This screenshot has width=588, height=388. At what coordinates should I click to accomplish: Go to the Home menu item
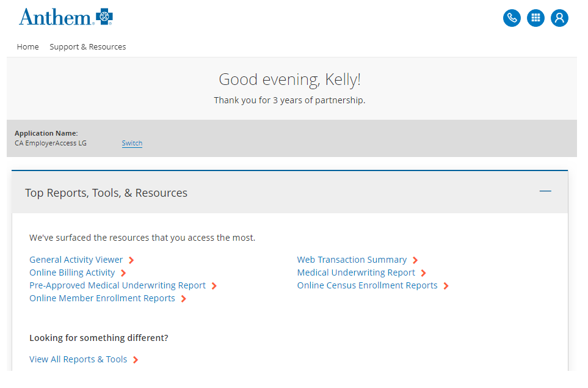coord(27,47)
